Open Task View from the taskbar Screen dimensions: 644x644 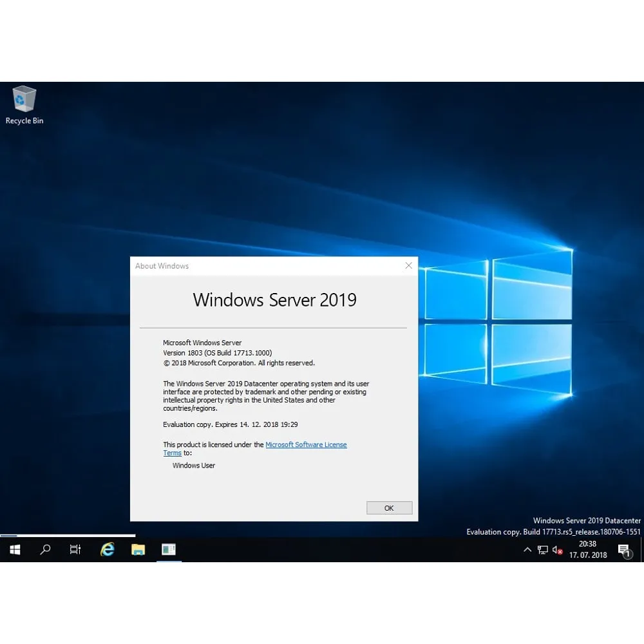(75, 549)
